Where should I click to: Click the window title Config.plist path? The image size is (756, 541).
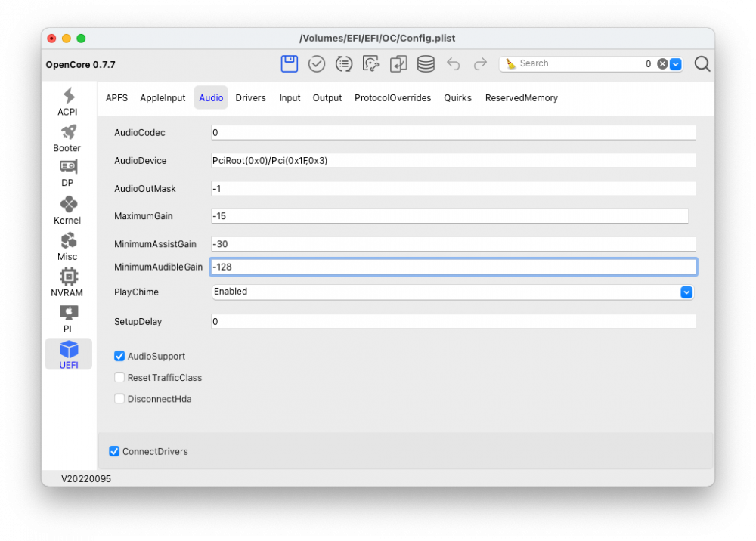pos(377,38)
